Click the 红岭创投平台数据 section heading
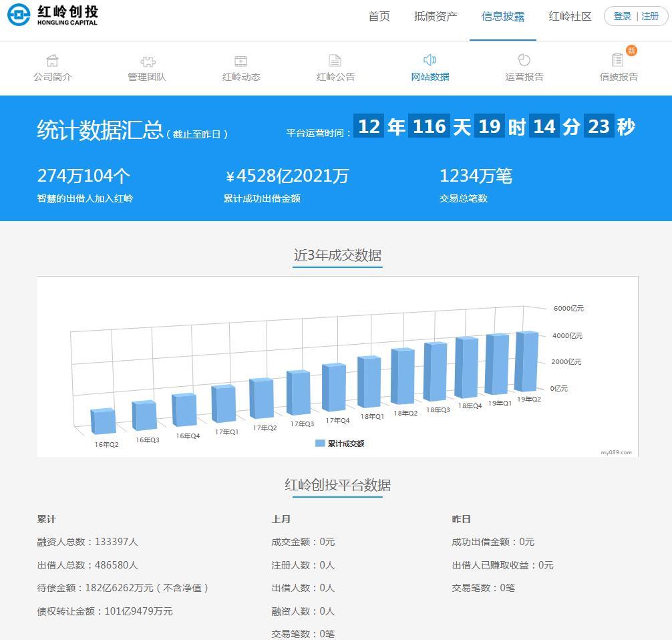This screenshot has height=640, width=672. coord(338,485)
